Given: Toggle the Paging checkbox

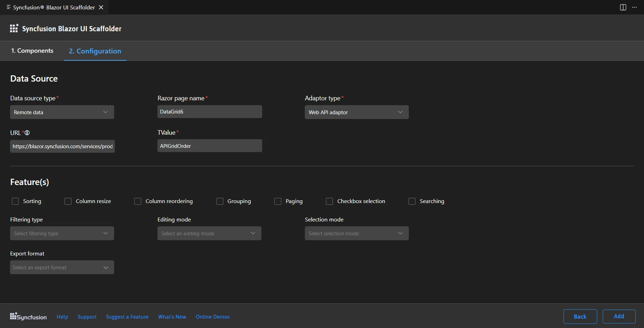Looking at the screenshot, I should pyautogui.click(x=278, y=201).
